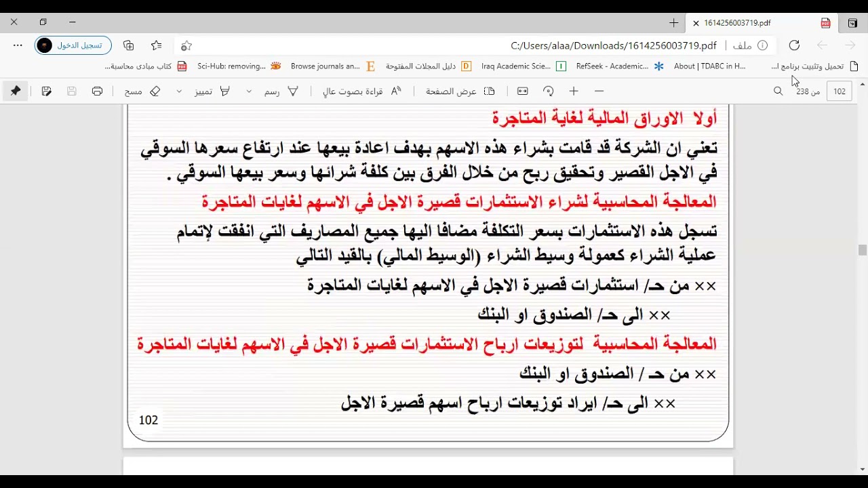Rotate the PDF page

coord(549,91)
